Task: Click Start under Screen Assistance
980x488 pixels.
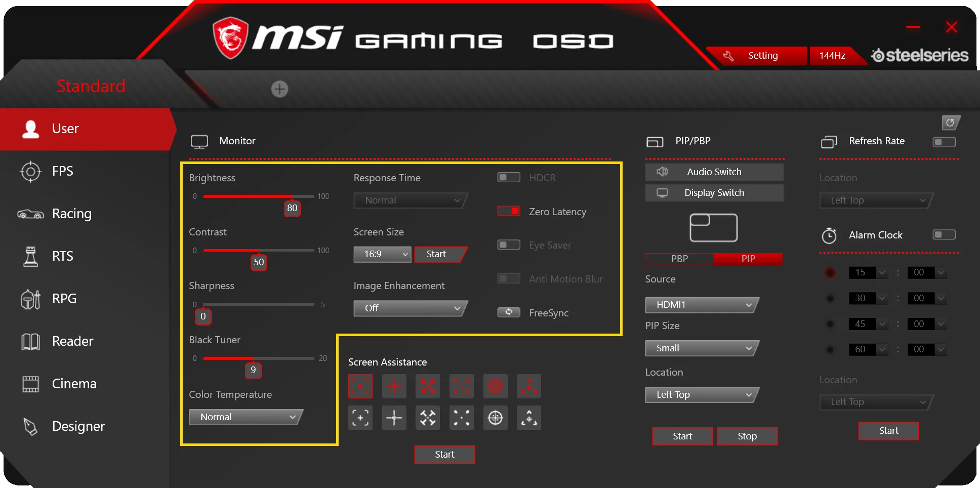Action: pos(444,455)
